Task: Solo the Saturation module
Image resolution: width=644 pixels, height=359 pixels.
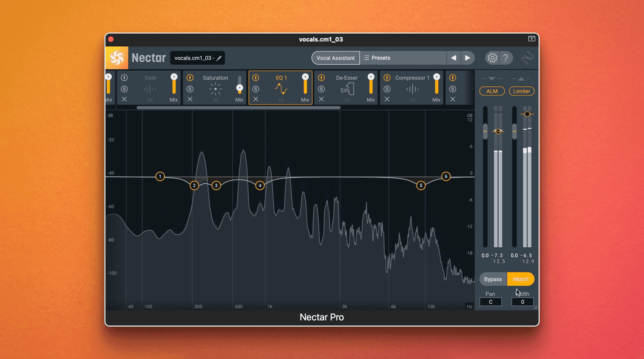Action: [x=190, y=89]
